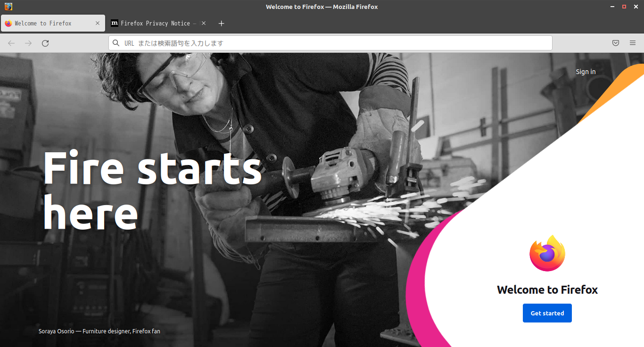Click the Mozilla favicon on Privacy Notice tab
Viewport: 644px width, 347px height.
click(114, 23)
